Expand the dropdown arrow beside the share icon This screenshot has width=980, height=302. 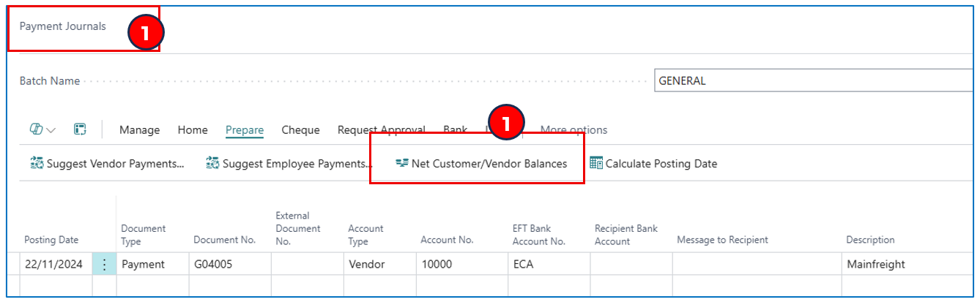point(51,130)
